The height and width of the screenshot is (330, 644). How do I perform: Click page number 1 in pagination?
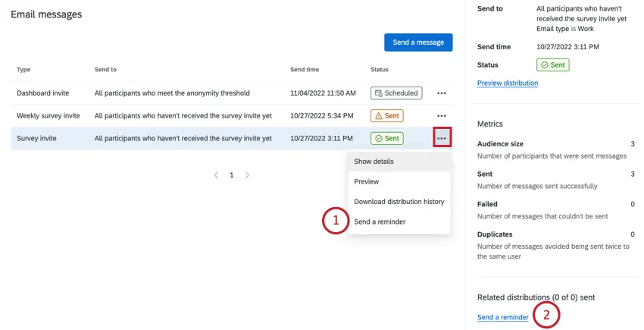[x=232, y=175]
